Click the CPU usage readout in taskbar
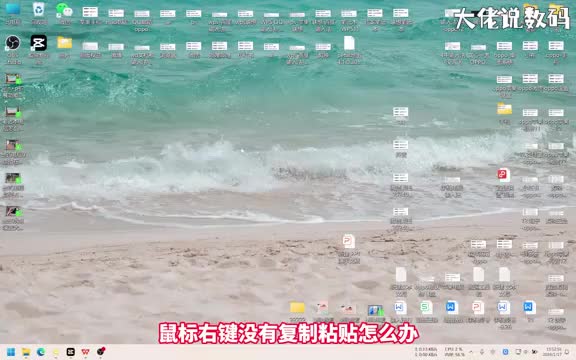Screen dimensions: 576x360 tap(454, 349)
